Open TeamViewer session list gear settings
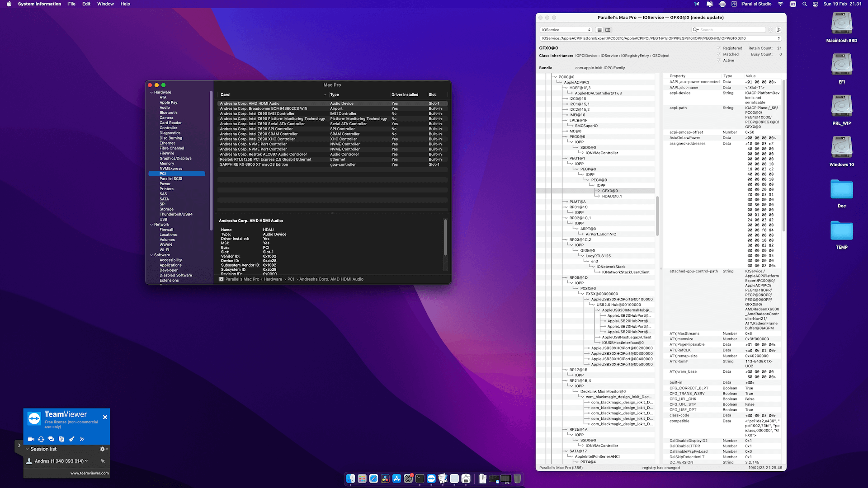Screen dimensions: 868x488 pyautogui.click(x=104, y=449)
